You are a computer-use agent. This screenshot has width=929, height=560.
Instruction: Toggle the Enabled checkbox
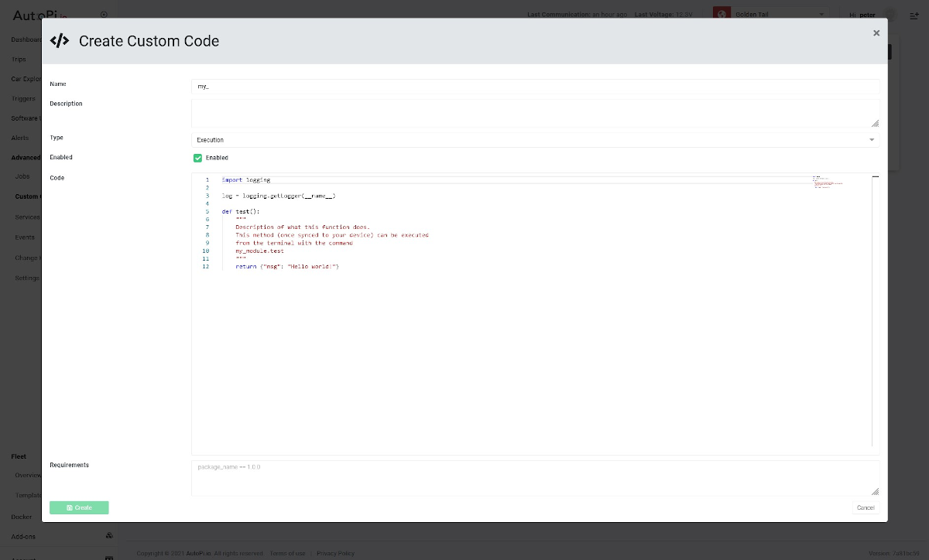click(197, 158)
